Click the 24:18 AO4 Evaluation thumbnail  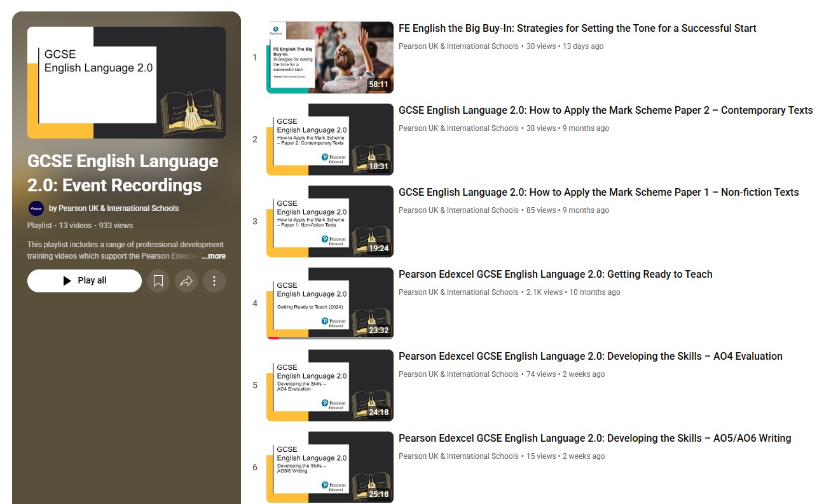[x=329, y=385]
